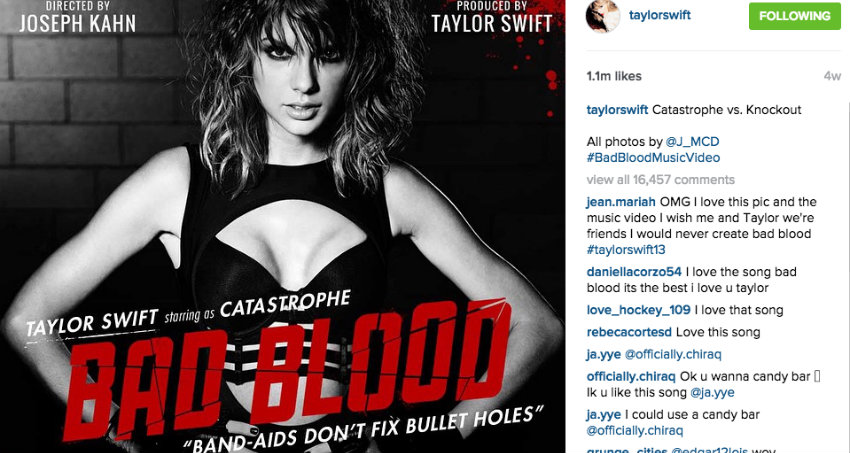Open daniellacorzo54's profile
The width and height of the screenshot is (850, 453).
click(x=634, y=272)
